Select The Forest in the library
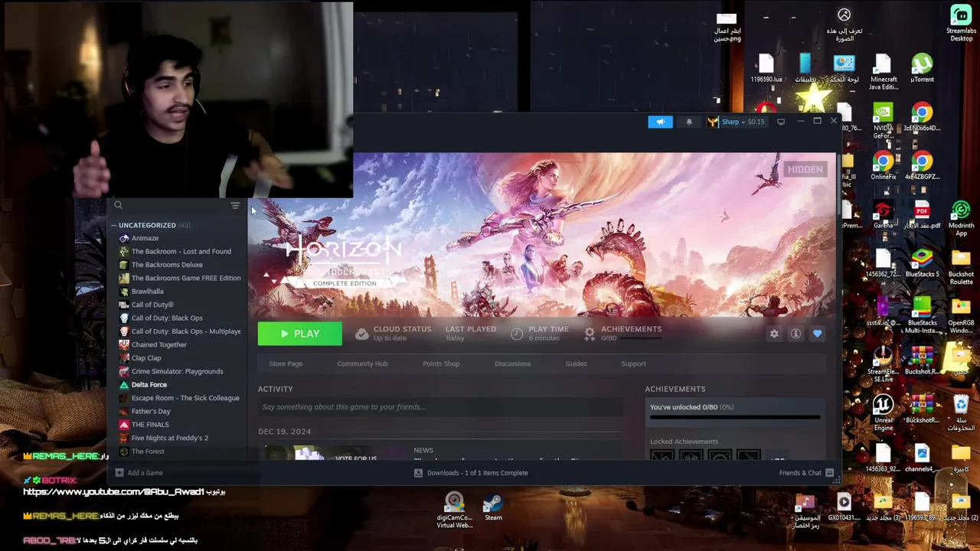 point(148,452)
